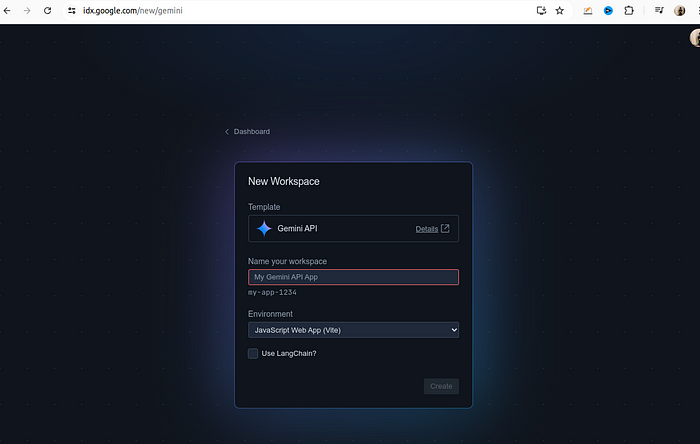Click the 'Name your workspace' label
The height and width of the screenshot is (444, 700).
[288, 261]
